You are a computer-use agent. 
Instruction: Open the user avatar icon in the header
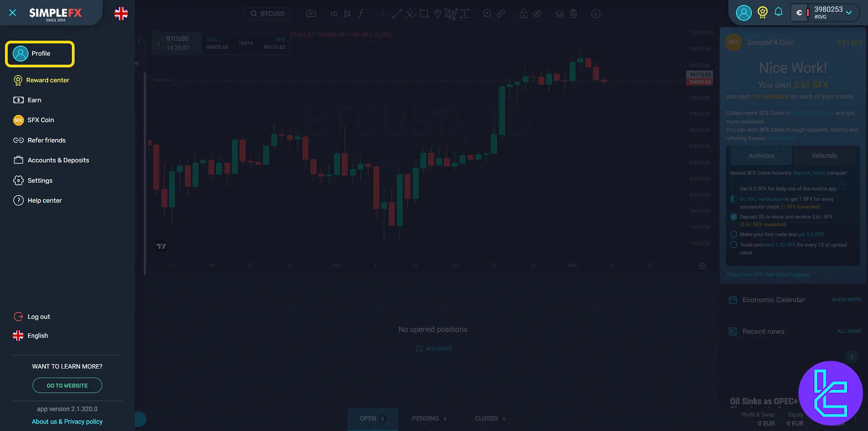(x=744, y=13)
